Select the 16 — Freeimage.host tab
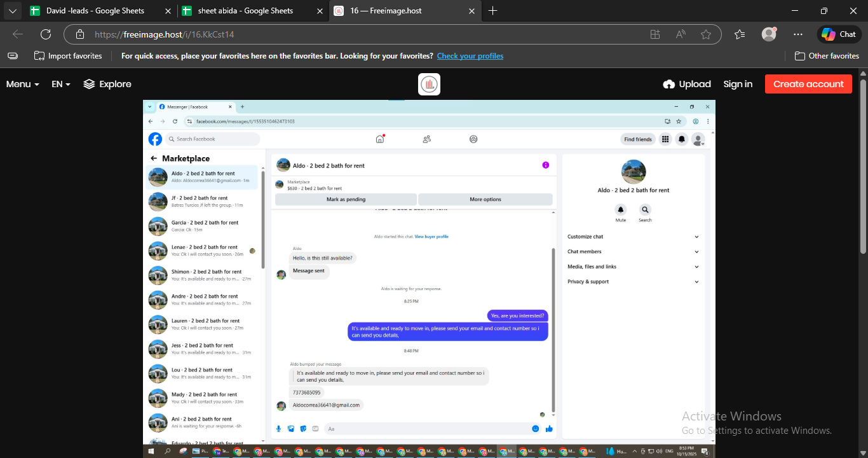 [x=405, y=11]
